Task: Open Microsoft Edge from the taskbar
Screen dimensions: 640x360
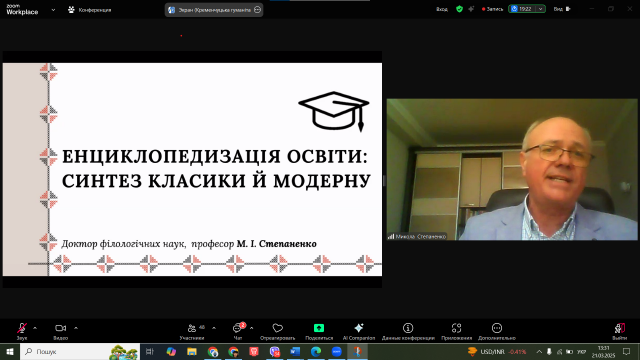Action: (316, 351)
